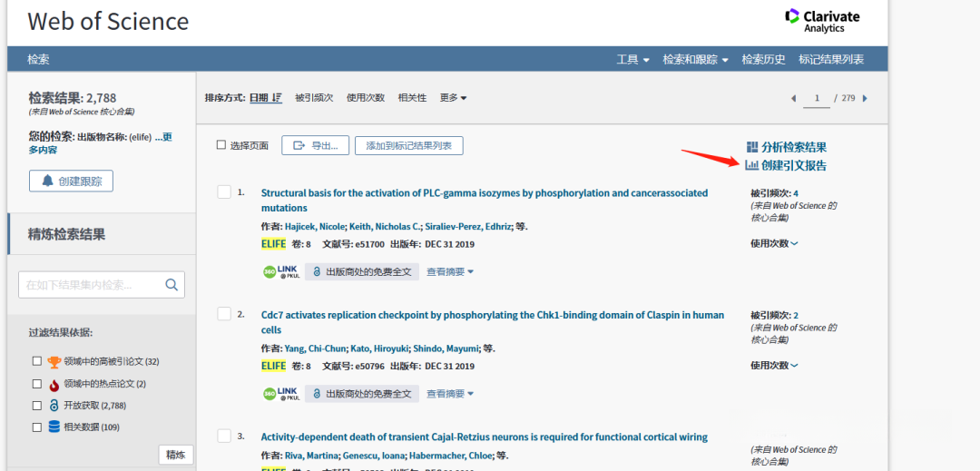Open 标记结果列表 in the nav bar

click(x=831, y=59)
